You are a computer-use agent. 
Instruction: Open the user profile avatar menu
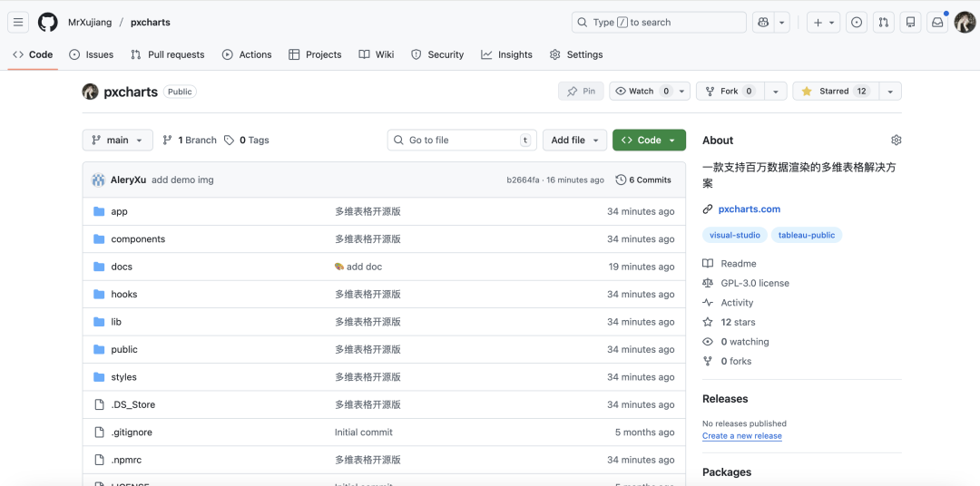[965, 23]
